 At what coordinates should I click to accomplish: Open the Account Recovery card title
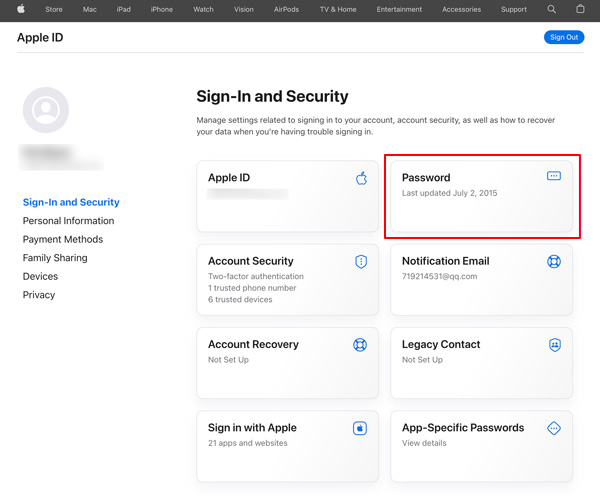pos(253,344)
